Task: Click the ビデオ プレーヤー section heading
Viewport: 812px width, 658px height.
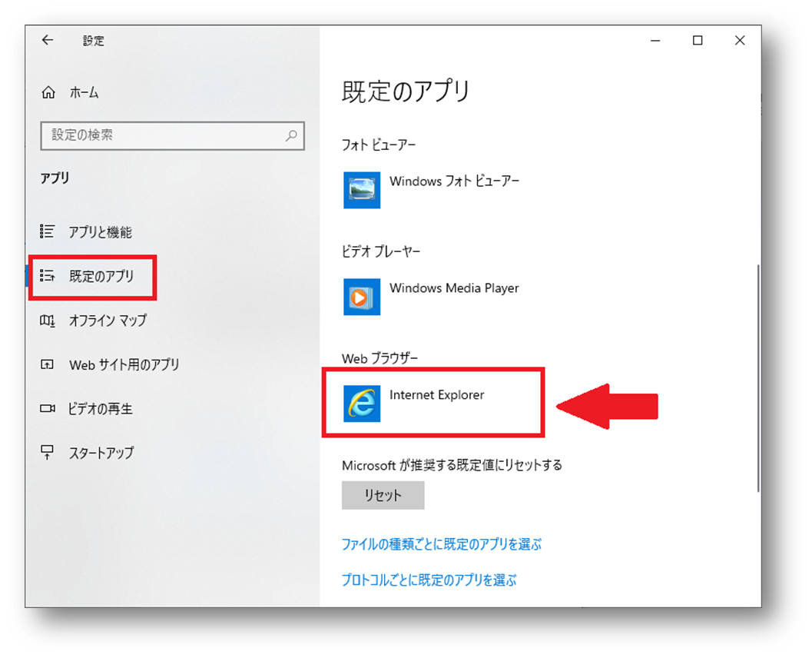Action: coord(380,251)
